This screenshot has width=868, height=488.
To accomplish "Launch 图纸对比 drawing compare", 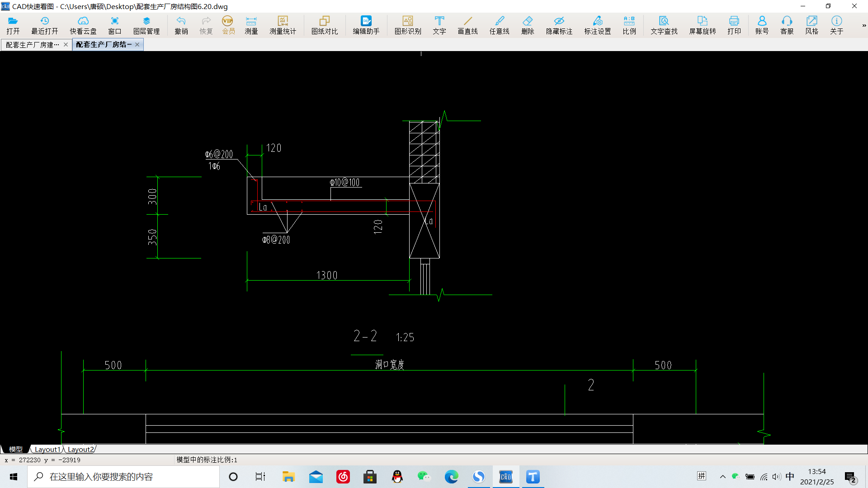I will [325, 25].
